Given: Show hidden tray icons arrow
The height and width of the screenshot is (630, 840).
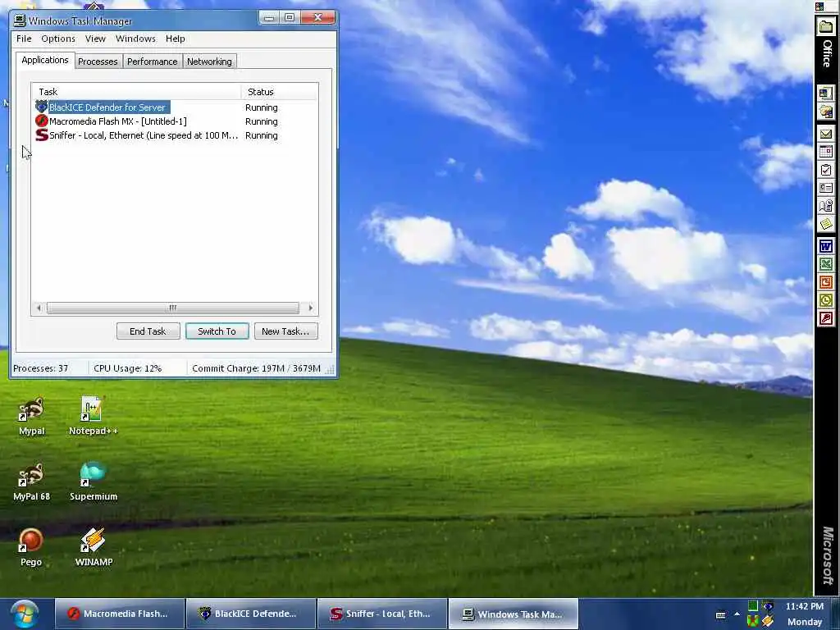Looking at the screenshot, I should click(737, 614).
